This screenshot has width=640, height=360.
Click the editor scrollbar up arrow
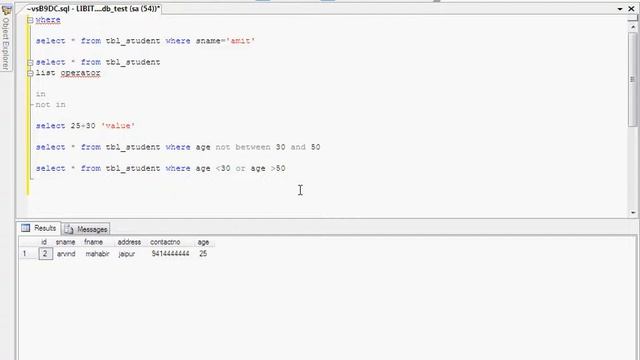[x=633, y=27]
